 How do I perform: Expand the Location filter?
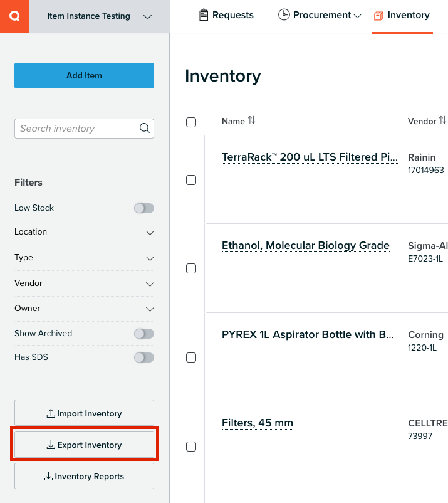click(x=85, y=232)
